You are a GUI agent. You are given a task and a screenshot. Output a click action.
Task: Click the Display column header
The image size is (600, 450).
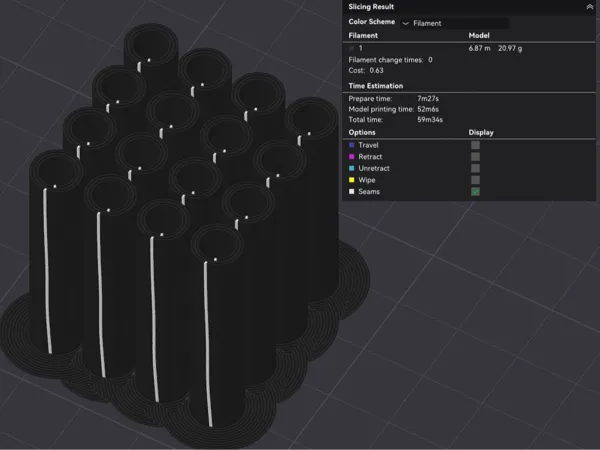click(x=481, y=132)
